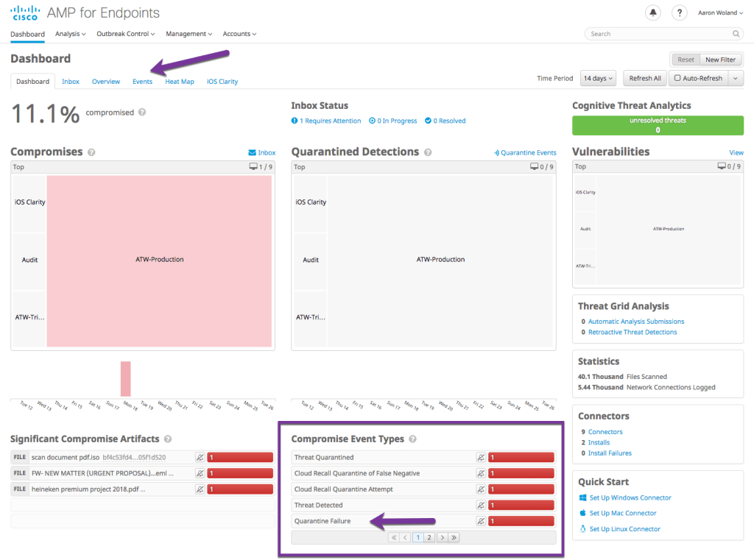Go to last page of event types
The image size is (754, 560).
[454, 538]
